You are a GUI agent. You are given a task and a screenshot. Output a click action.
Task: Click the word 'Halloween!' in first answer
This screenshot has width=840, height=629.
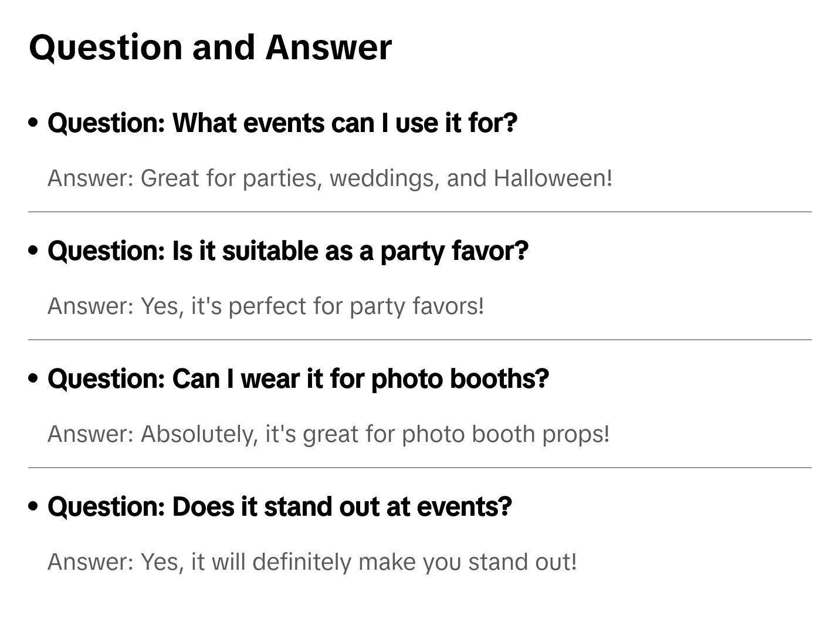point(553,178)
